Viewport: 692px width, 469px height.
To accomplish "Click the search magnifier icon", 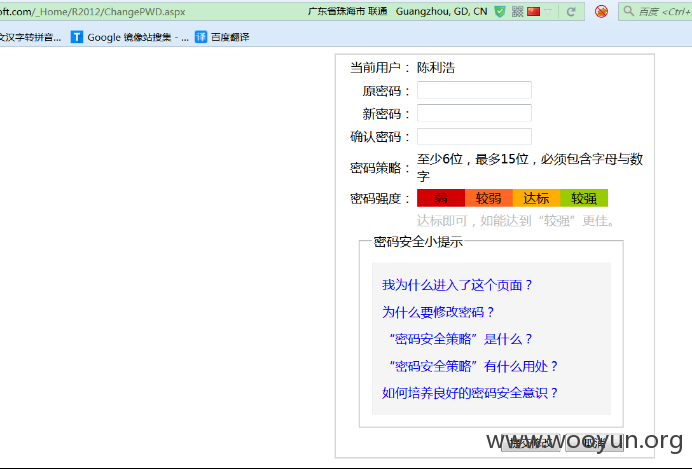I will [628, 11].
